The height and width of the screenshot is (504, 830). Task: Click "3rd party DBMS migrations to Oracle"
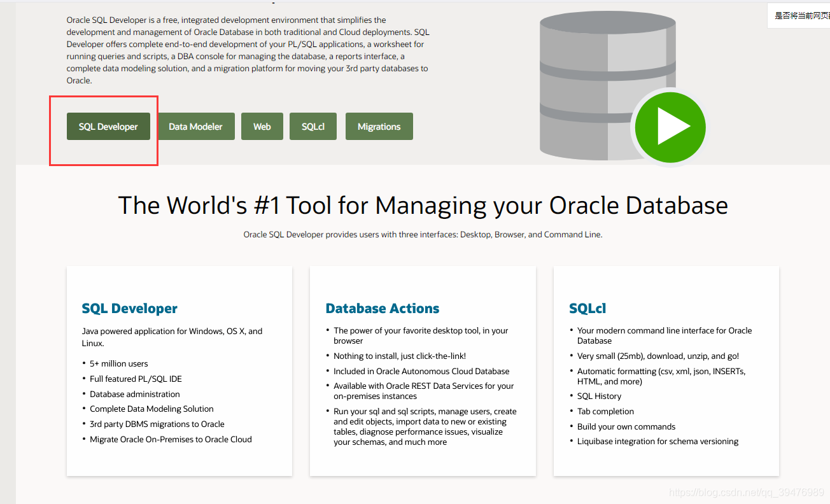[157, 424]
